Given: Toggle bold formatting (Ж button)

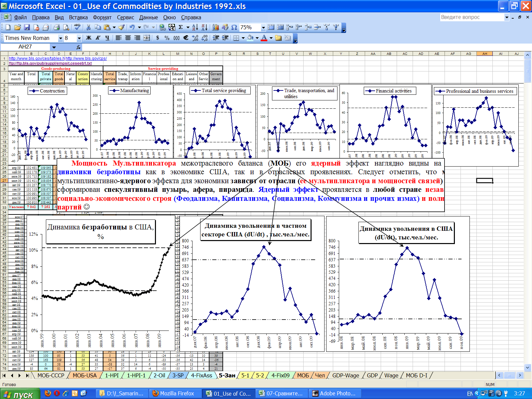Looking at the screenshot, I should point(88,38).
